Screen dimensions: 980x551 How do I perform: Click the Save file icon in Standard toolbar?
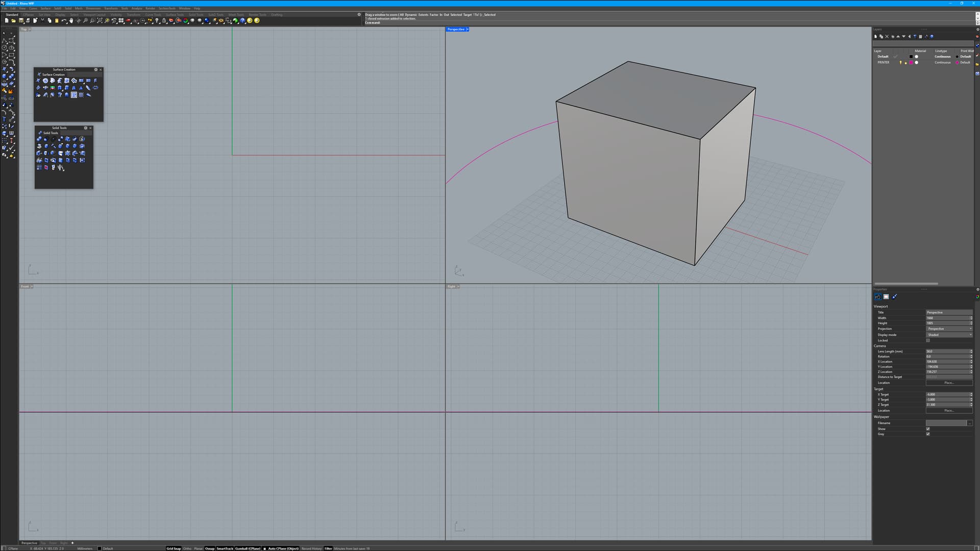21,20
